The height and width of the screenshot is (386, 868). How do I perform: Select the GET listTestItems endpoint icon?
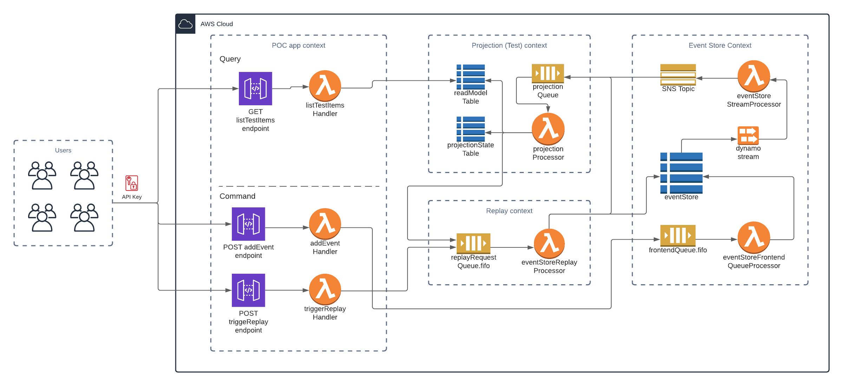click(x=255, y=88)
